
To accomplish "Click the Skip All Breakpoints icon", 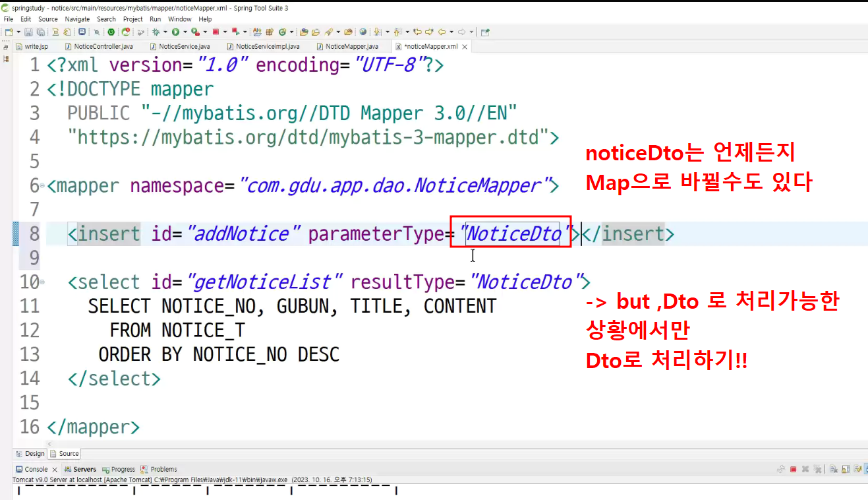I will [97, 32].
